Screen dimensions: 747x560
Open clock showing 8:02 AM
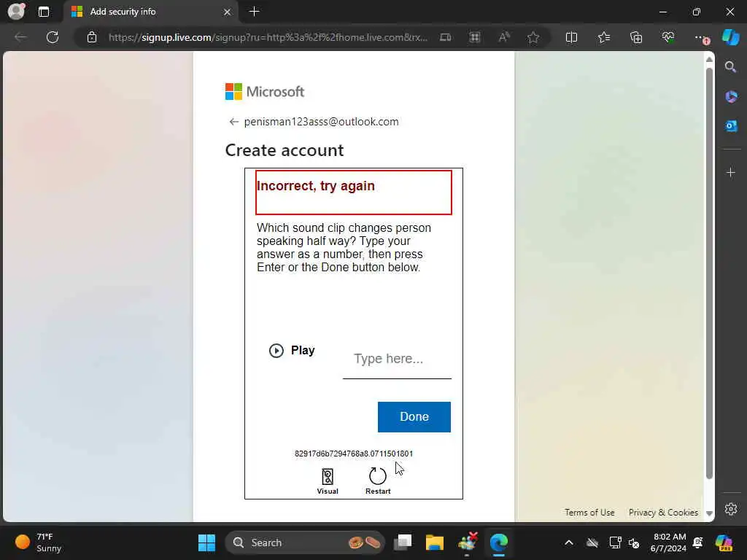[669, 542]
